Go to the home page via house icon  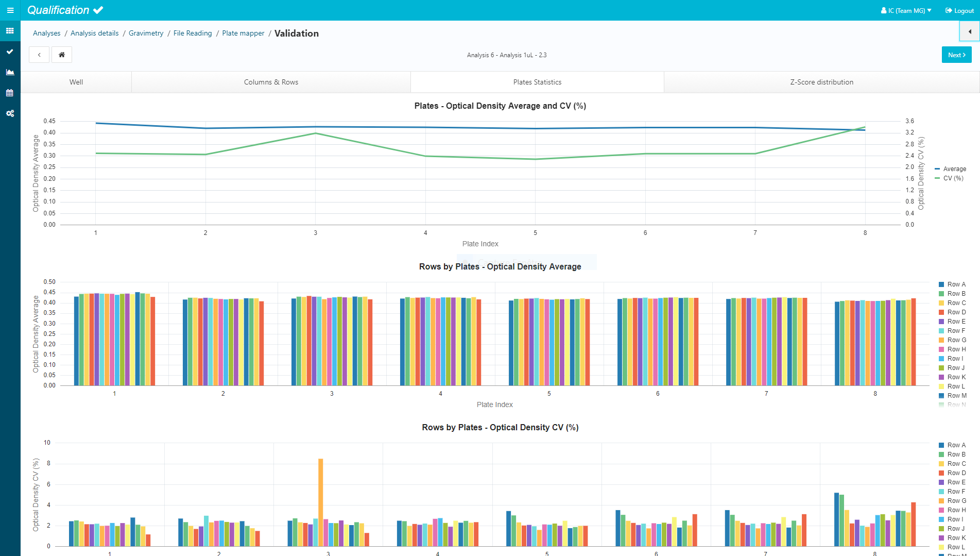(62, 55)
